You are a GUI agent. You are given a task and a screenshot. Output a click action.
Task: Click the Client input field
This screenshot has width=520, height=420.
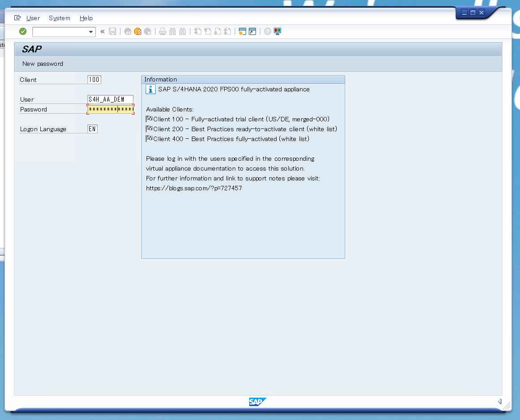(x=94, y=80)
